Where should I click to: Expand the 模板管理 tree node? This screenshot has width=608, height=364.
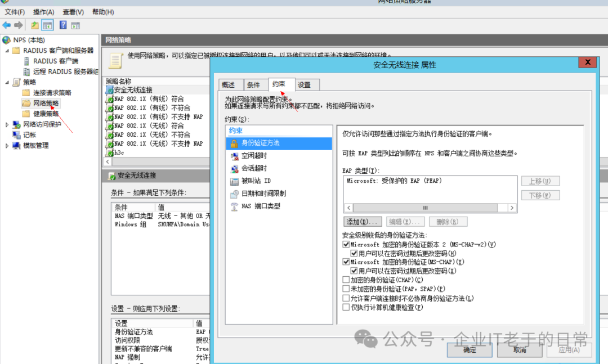point(7,146)
